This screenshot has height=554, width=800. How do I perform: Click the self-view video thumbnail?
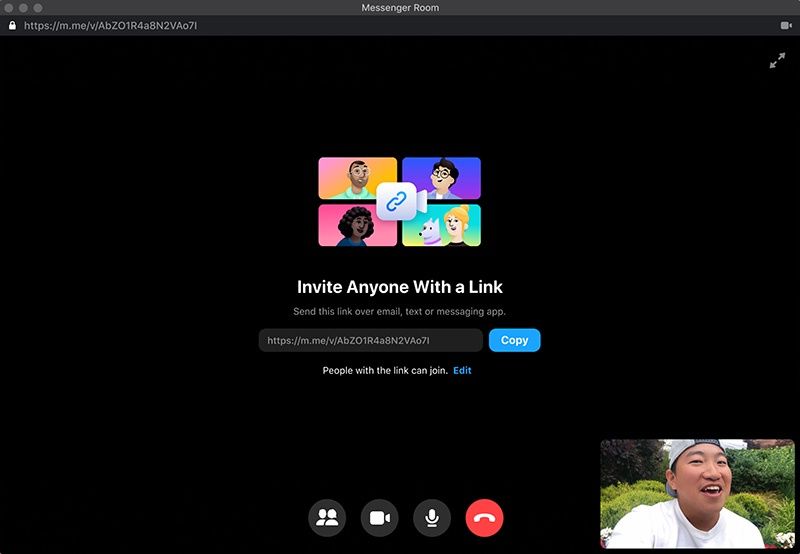tap(697, 494)
